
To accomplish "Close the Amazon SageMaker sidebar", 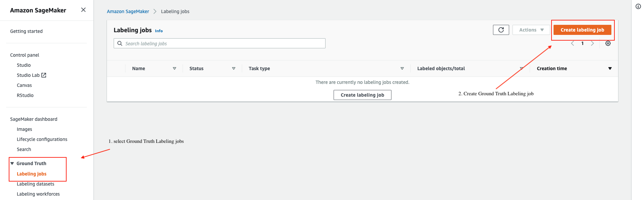I will (83, 10).
